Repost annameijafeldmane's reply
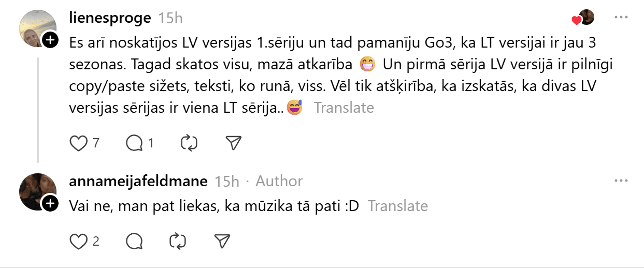The image size is (644, 270). (178, 241)
